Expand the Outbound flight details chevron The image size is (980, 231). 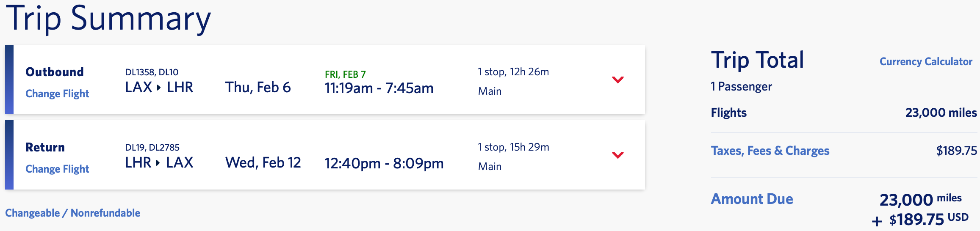click(x=618, y=80)
